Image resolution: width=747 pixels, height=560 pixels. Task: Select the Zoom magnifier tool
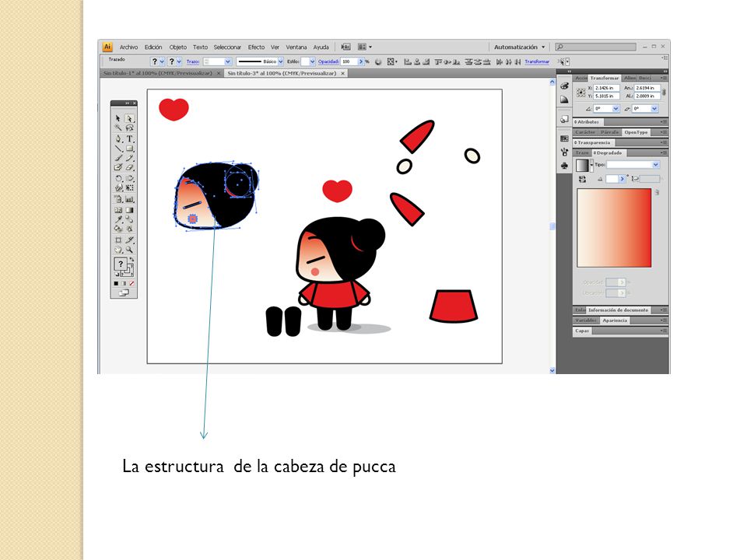pyautogui.click(x=129, y=250)
